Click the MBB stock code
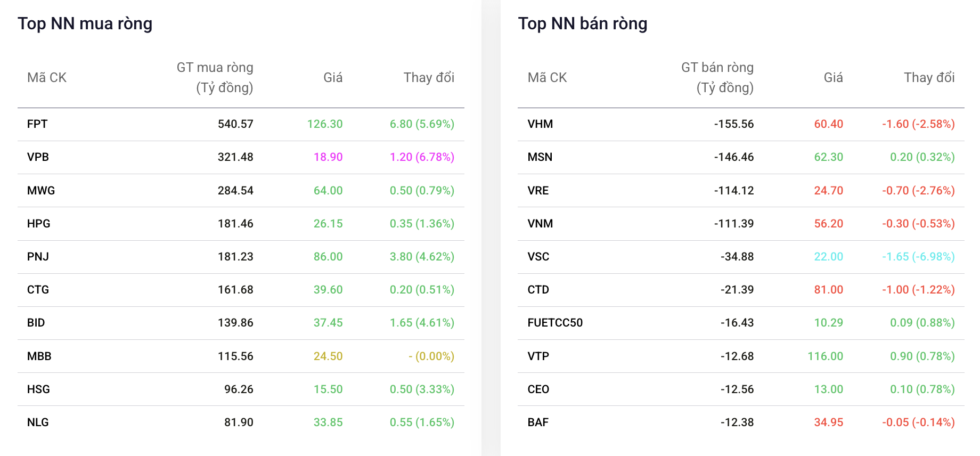The image size is (980, 456). point(39,356)
